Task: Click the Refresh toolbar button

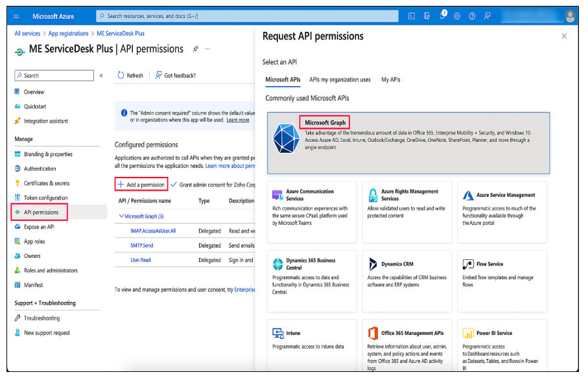Action: coord(130,76)
